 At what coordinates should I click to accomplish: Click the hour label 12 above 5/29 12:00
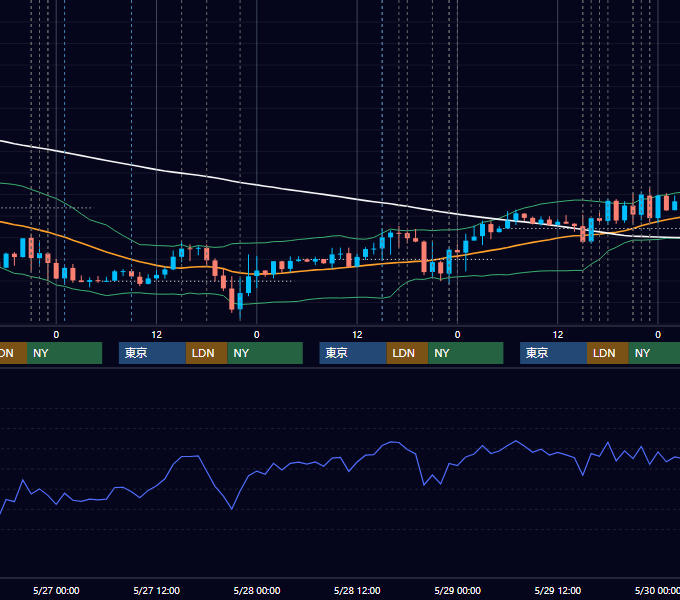click(558, 335)
